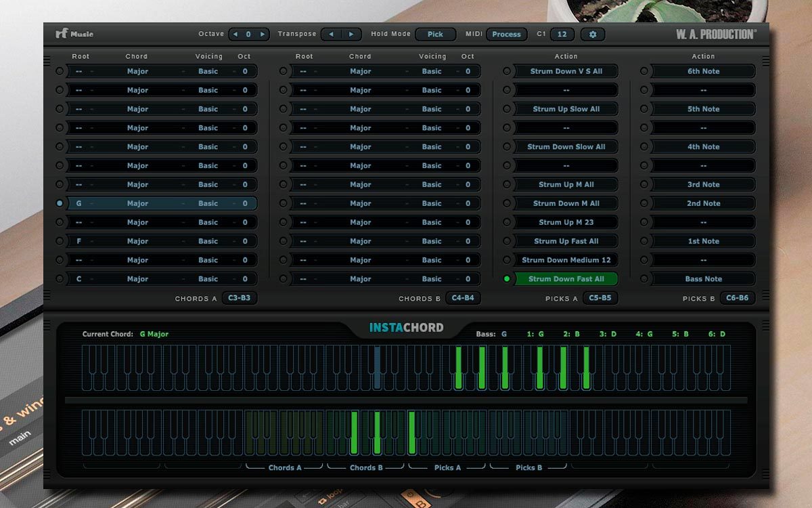Turn on the Bass Note indicator

[644, 279]
